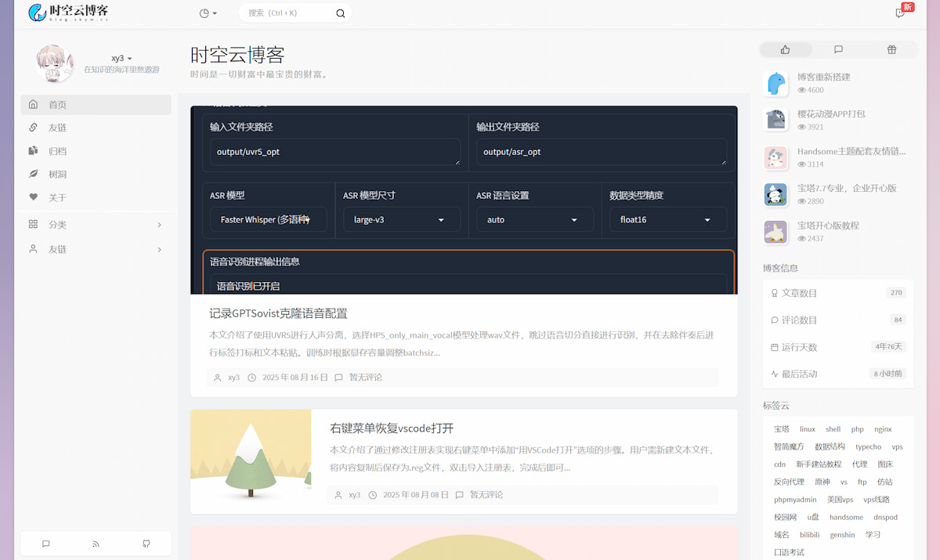
Task: Click the 宝塔 tag in the tag cloud
Action: [780, 428]
